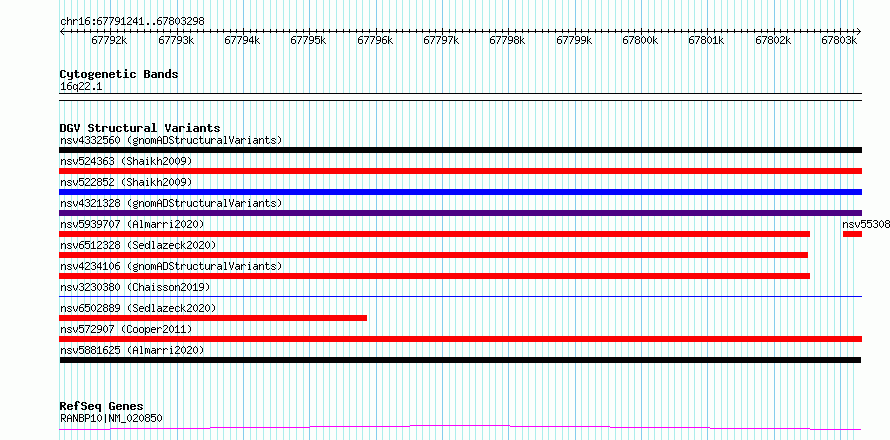This screenshot has width=890, height=440.
Task: Select the black nsv4332560 variant bar
Action: (x=460, y=150)
